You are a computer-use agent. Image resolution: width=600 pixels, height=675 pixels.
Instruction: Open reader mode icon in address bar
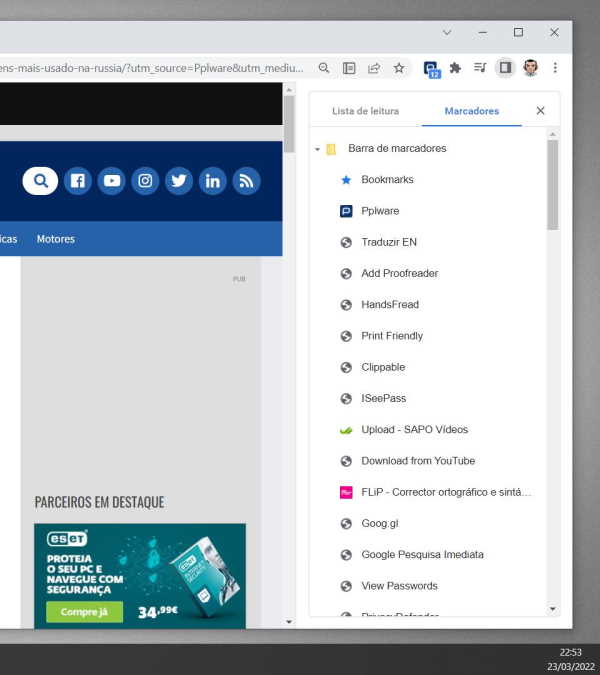click(x=349, y=68)
